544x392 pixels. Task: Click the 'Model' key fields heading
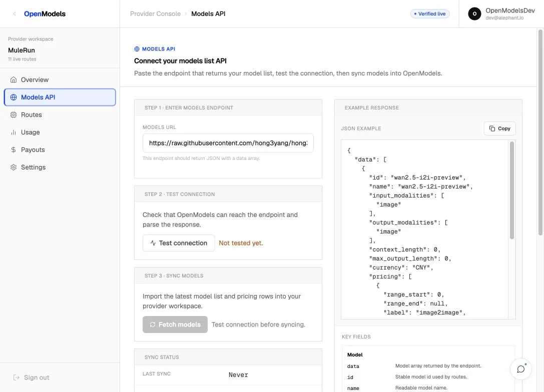click(x=355, y=355)
